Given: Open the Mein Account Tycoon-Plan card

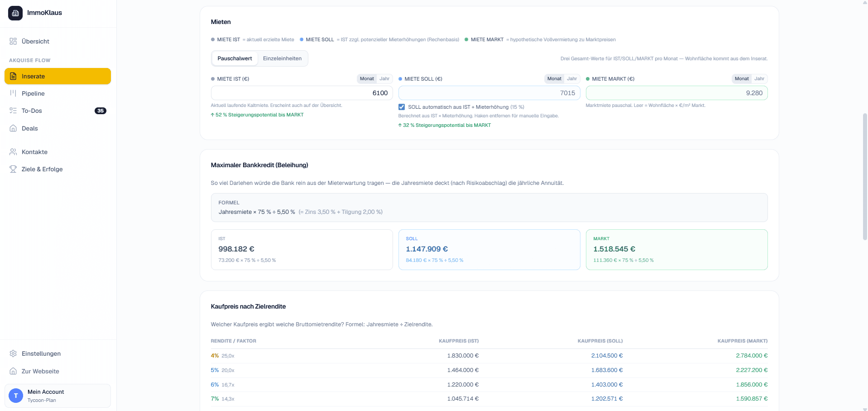Looking at the screenshot, I should (58, 396).
